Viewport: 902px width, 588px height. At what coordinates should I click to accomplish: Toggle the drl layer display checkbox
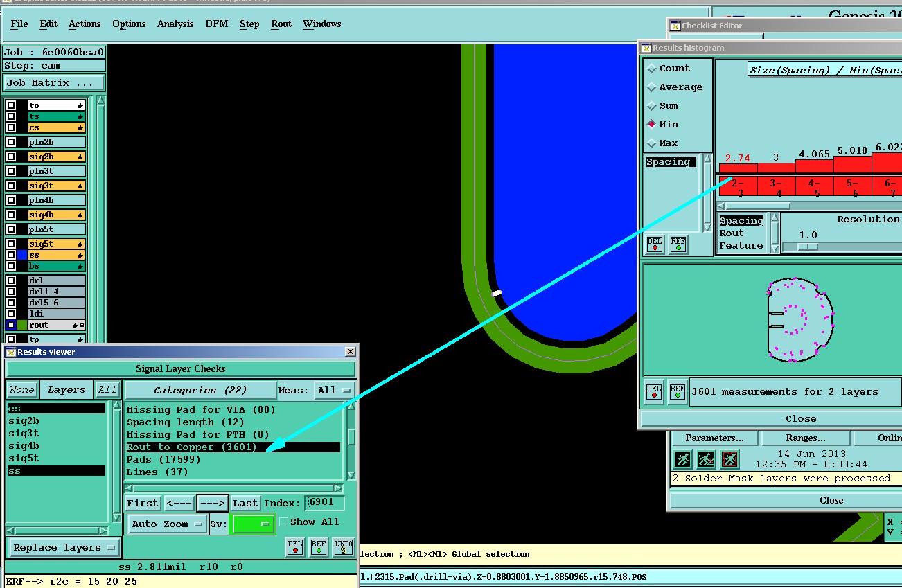pos(11,280)
